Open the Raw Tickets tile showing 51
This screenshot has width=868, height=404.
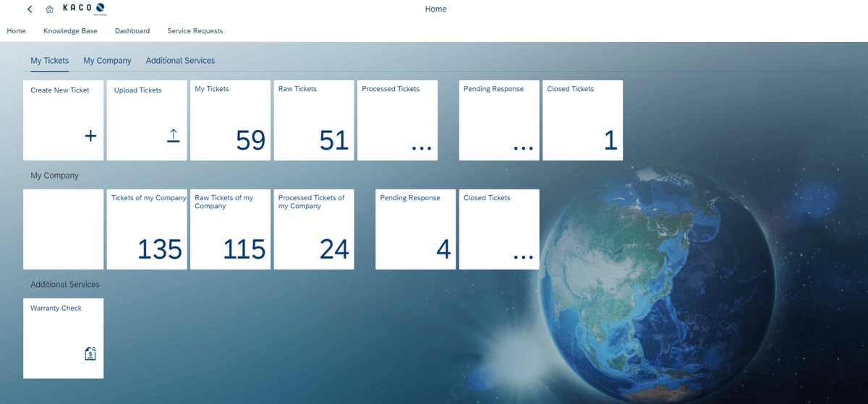click(x=314, y=120)
